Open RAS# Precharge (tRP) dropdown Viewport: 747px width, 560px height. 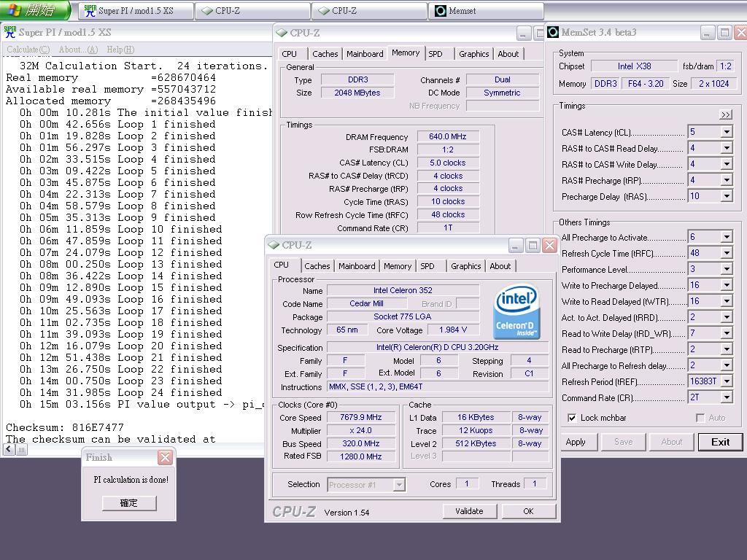point(726,180)
